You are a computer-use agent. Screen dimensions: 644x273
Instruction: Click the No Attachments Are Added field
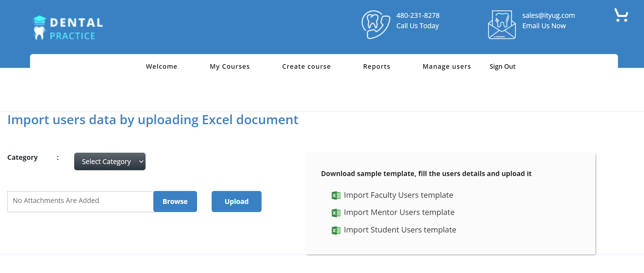pos(80,201)
